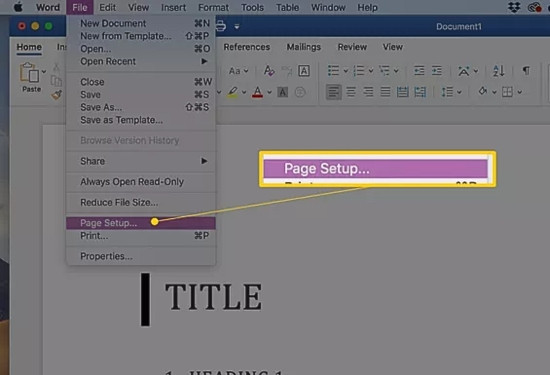Switch to the References tab
550x375 pixels.
[247, 47]
